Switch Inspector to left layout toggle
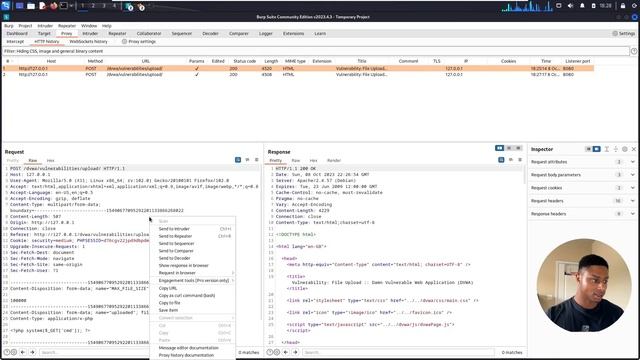640x360 pixels. pos(589,149)
